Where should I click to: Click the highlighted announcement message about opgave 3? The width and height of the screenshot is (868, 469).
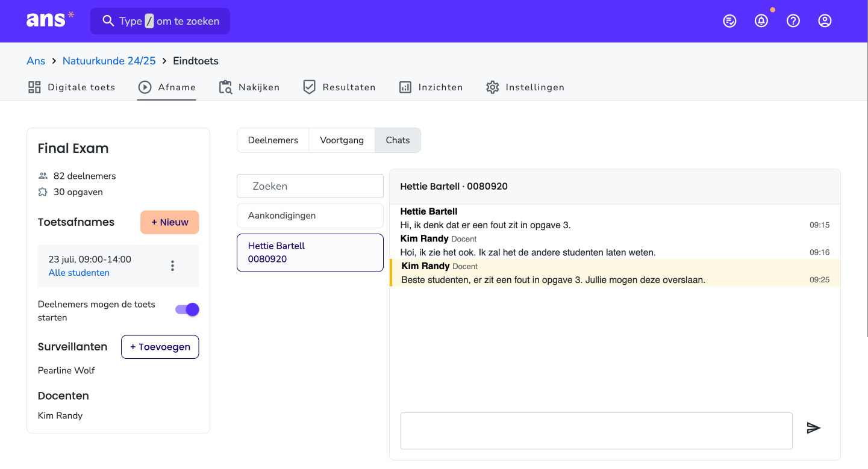[x=615, y=273]
